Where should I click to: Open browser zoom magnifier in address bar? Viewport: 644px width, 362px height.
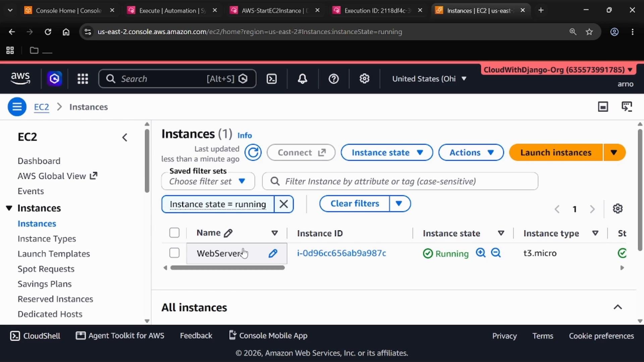point(573,32)
